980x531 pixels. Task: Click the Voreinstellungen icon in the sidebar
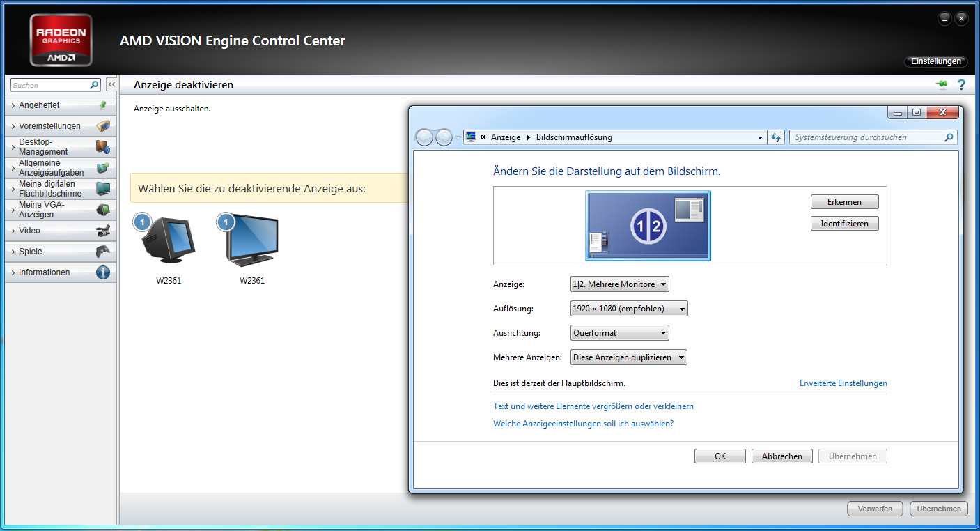[103, 126]
